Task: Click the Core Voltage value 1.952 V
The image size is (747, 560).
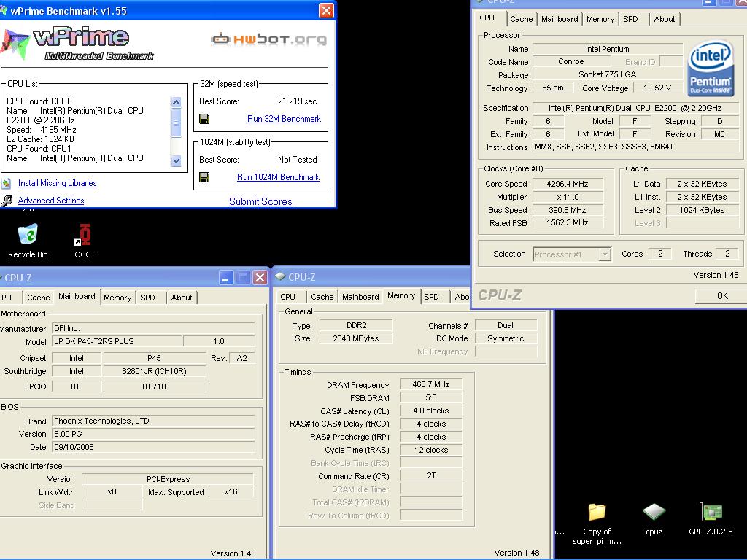Action: 657,87
